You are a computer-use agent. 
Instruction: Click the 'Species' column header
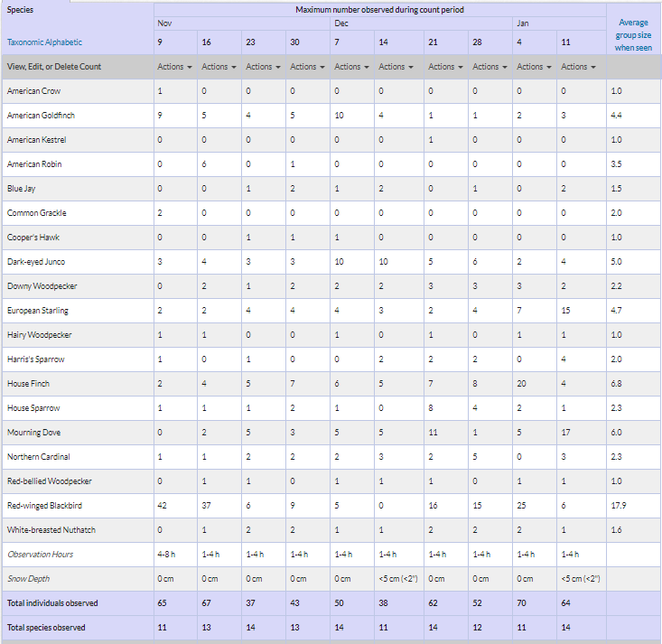coord(20,10)
